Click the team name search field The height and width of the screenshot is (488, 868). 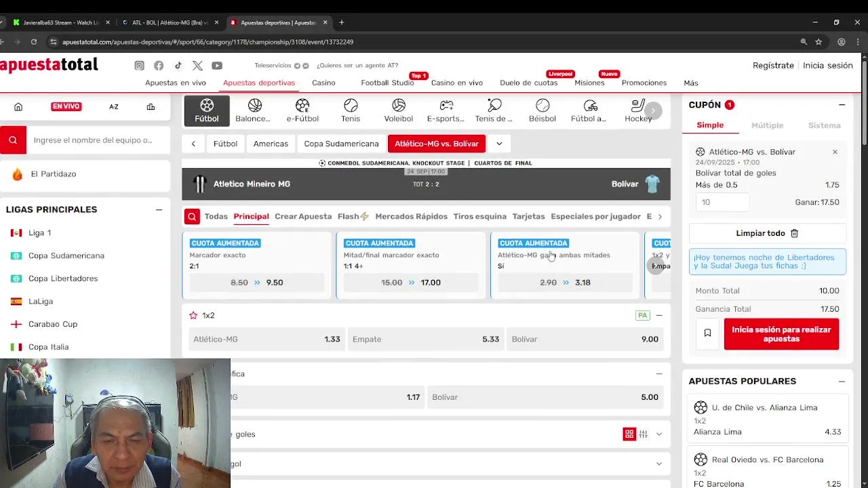(98, 140)
